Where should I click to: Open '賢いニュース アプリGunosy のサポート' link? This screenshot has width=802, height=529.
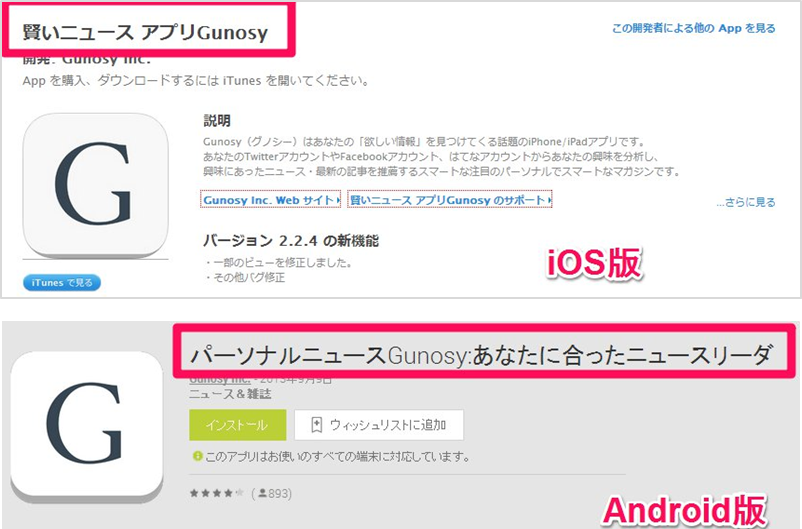coord(450,200)
